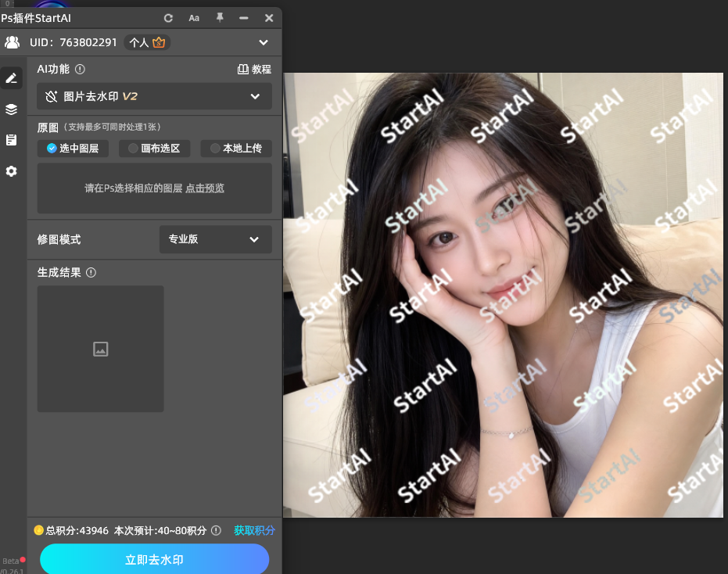Minimize the StartAI plugin panel
728x574 pixels.
(x=244, y=18)
